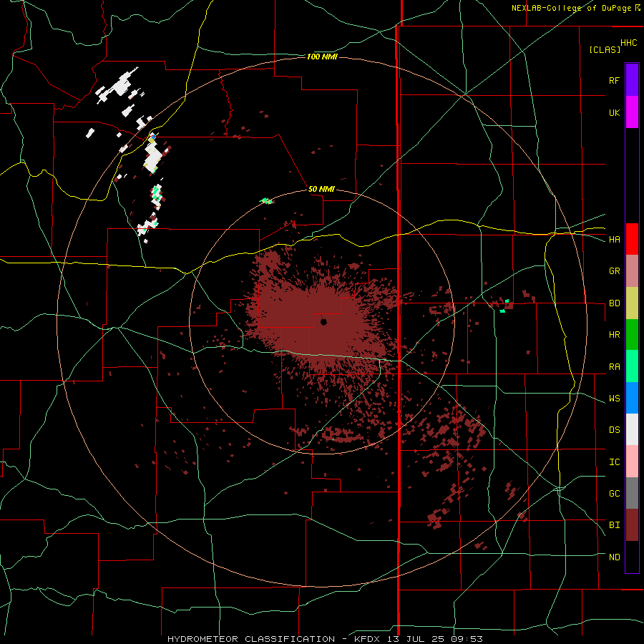Click the KFDX radar site identifier
The width and height of the screenshot is (644, 644).
(x=367, y=639)
